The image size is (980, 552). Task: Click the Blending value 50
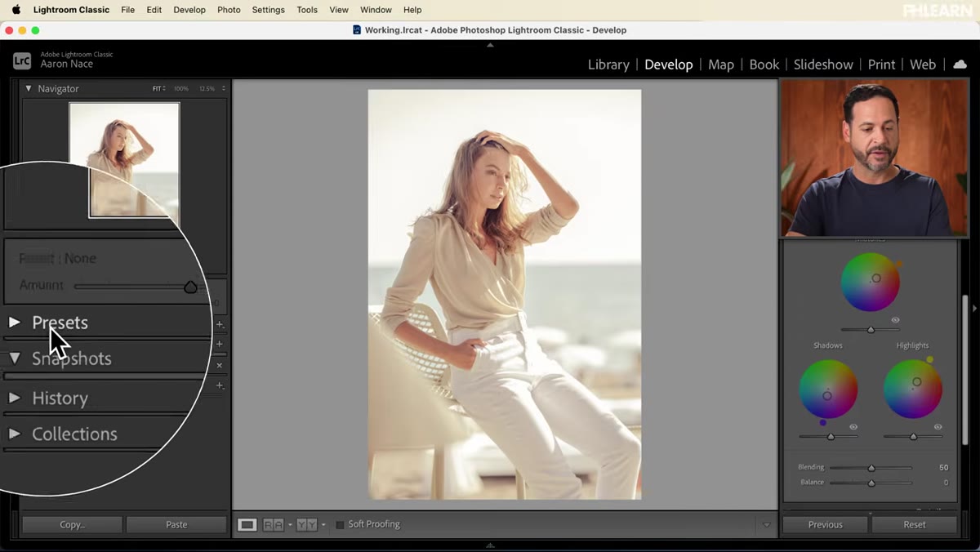[943, 468]
